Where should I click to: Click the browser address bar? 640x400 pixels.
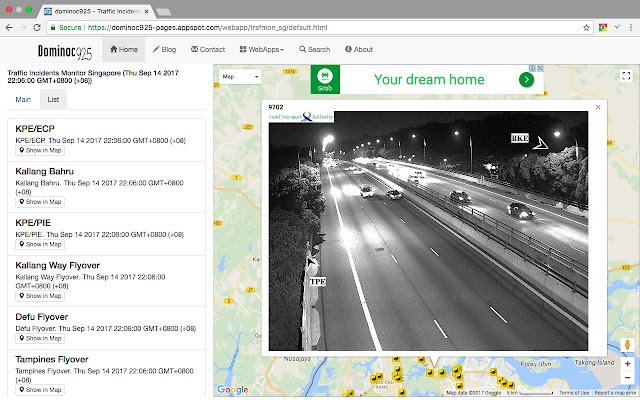320,27
